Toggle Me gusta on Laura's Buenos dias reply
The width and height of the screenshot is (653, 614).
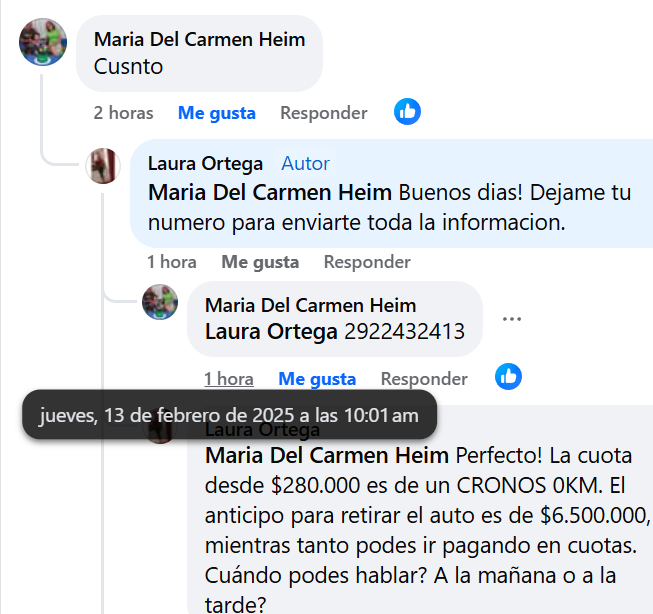[x=260, y=262]
